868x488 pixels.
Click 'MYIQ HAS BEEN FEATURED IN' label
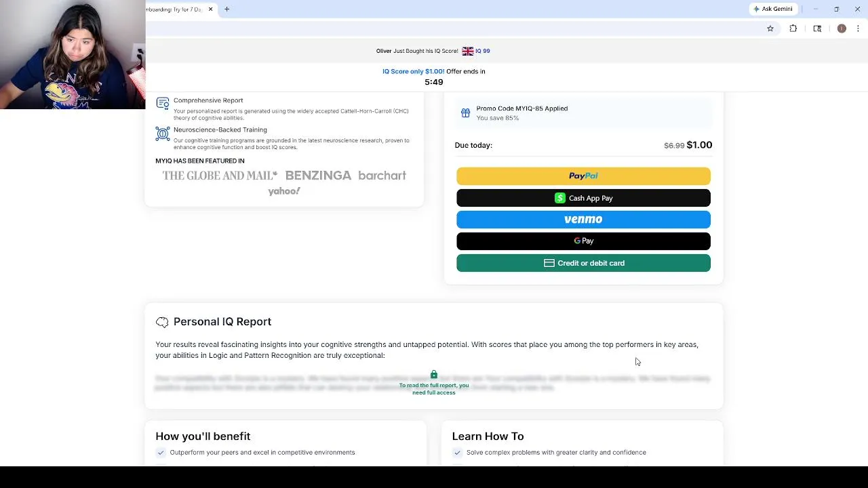click(200, 161)
